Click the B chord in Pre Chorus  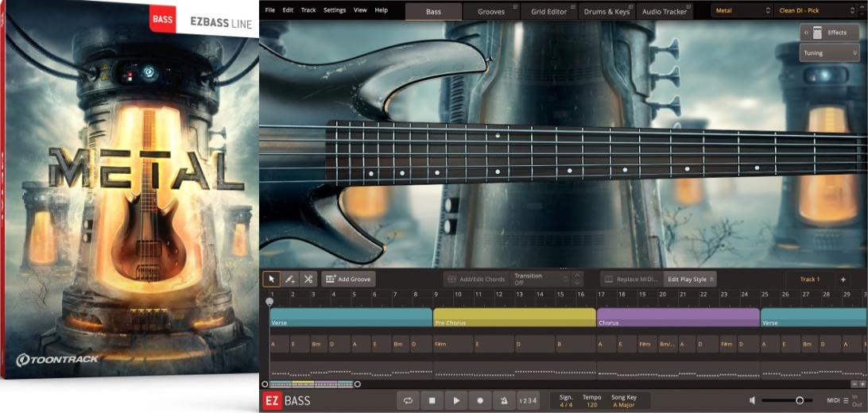(575, 344)
